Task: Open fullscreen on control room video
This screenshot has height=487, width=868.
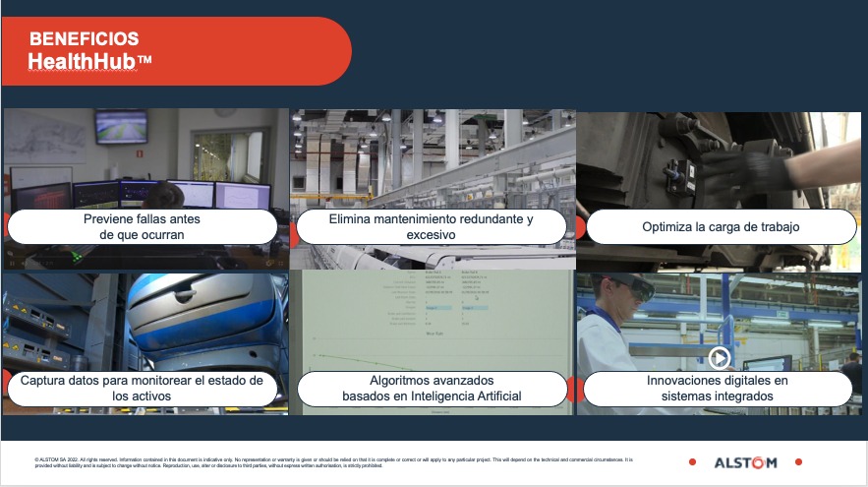Action: 280,264
